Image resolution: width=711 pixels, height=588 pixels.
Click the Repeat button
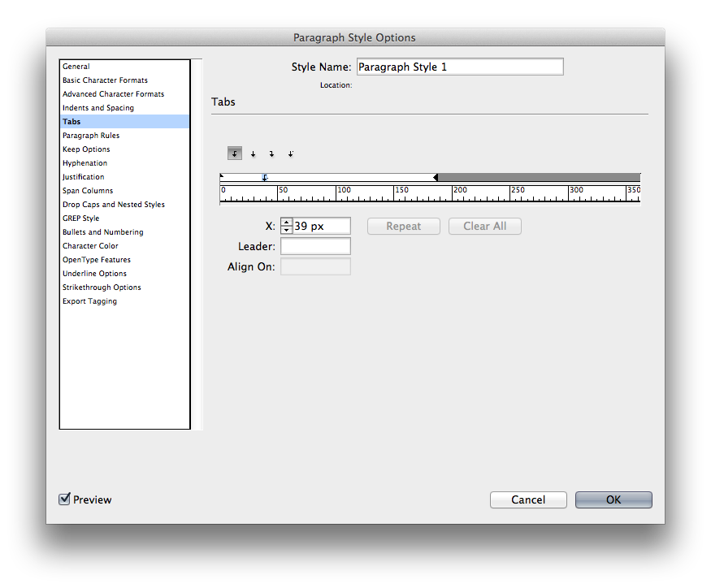(x=404, y=227)
